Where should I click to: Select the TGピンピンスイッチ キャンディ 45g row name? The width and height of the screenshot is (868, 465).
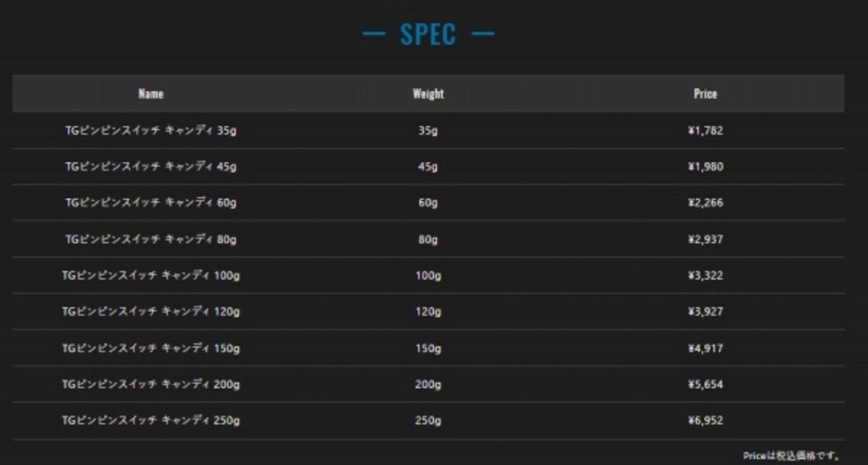point(151,166)
